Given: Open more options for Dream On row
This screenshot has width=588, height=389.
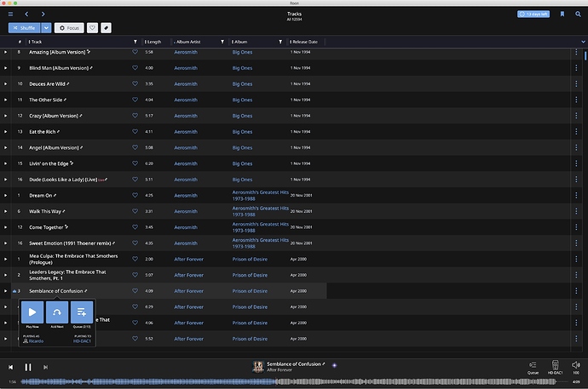Looking at the screenshot, I should pyautogui.click(x=576, y=195).
